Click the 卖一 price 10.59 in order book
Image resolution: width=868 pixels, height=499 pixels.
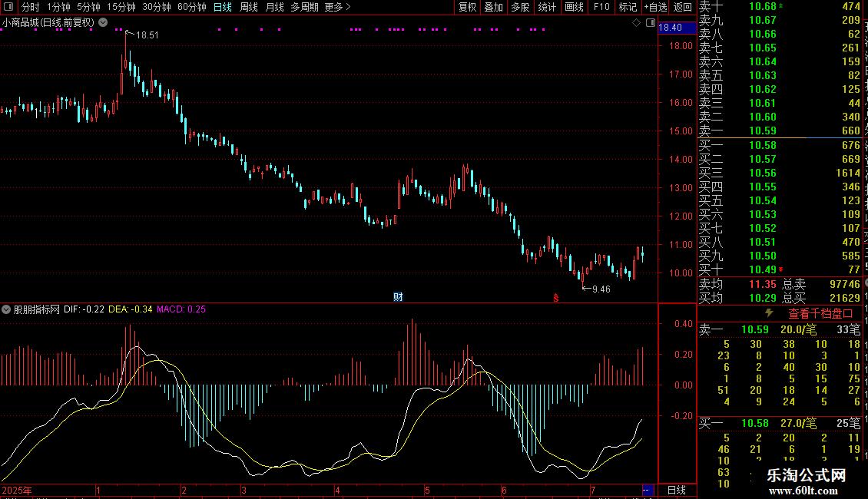pos(762,131)
